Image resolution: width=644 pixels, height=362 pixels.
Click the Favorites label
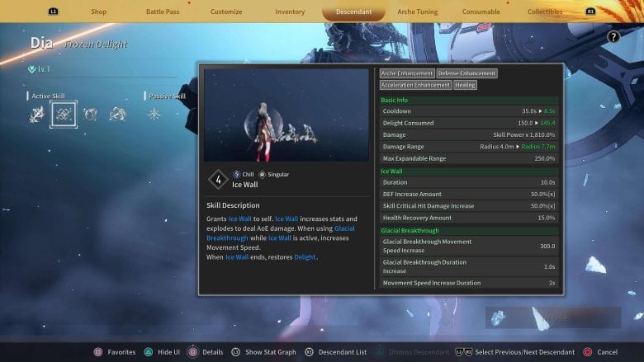pos(121,352)
